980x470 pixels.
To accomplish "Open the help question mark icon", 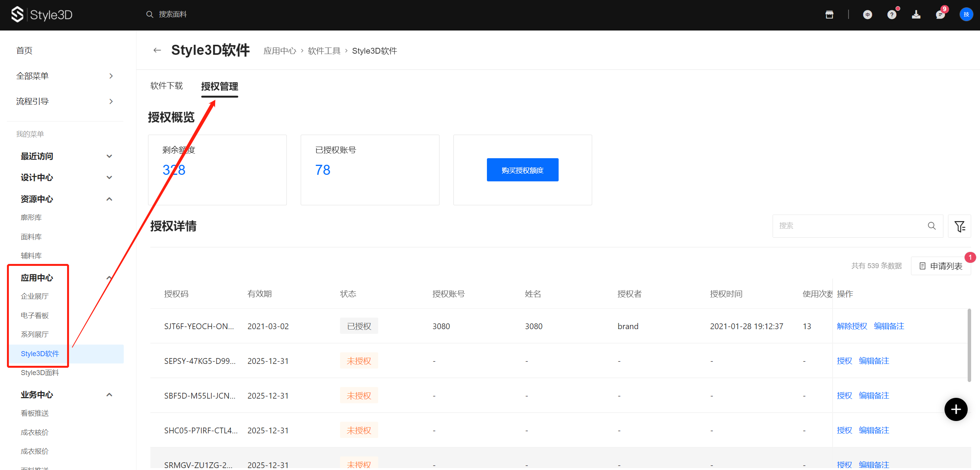I will 891,15.
